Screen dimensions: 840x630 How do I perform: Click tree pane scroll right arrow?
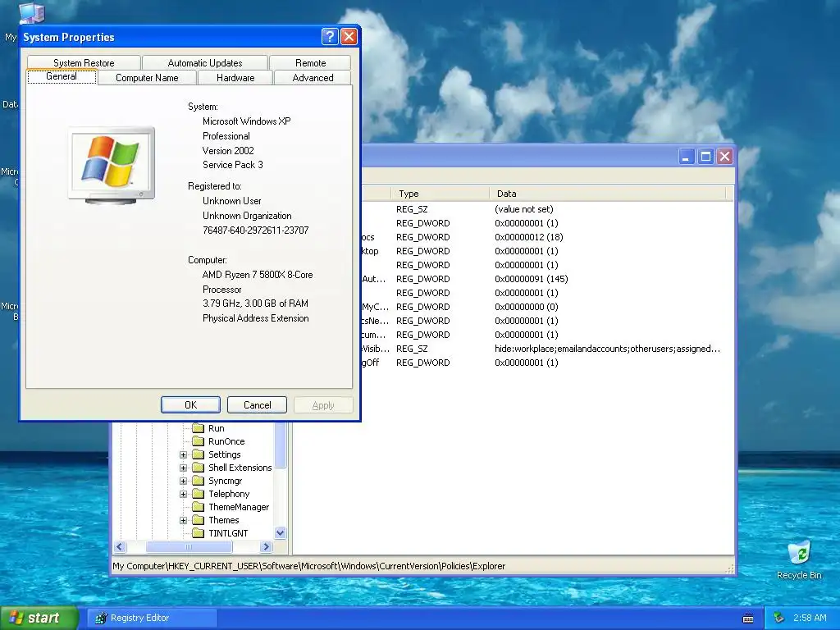(x=267, y=546)
